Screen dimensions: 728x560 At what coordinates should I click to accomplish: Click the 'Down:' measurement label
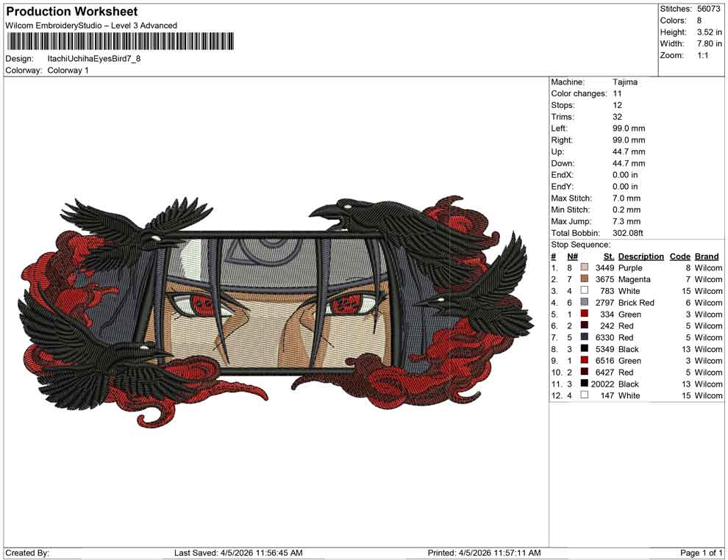(563, 163)
